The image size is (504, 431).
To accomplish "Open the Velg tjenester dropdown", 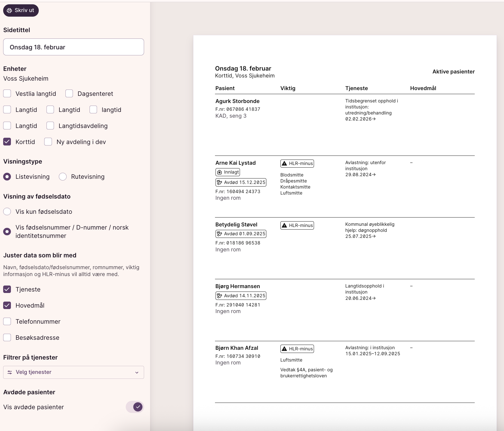I will pos(73,372).
